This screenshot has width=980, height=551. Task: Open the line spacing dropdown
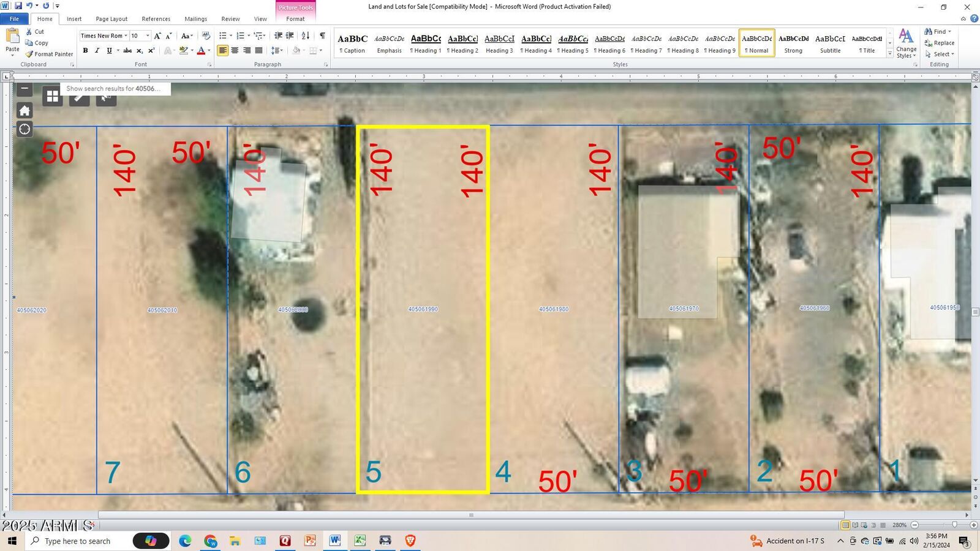pos(277,50)
